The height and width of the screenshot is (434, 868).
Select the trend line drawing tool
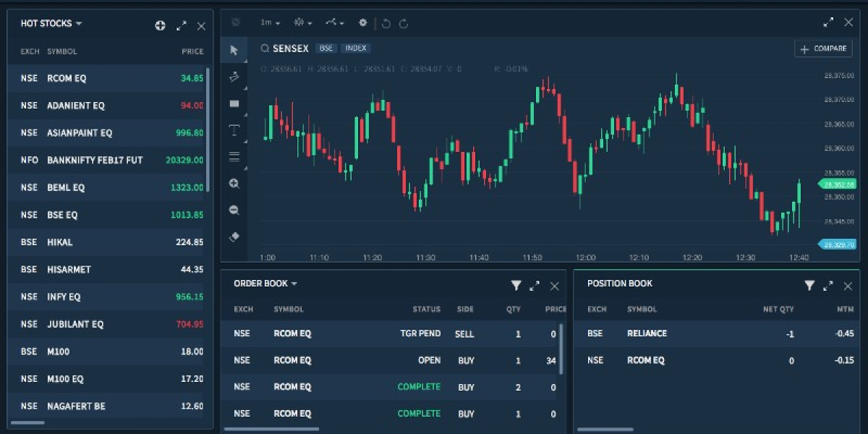click(234, 77)
